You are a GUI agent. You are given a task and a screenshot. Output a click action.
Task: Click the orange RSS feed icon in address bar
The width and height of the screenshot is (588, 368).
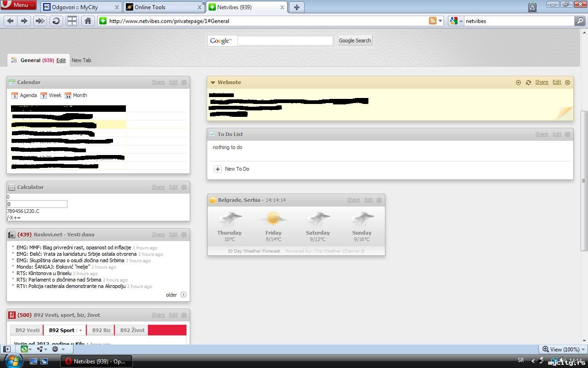(x=432, y=21)
